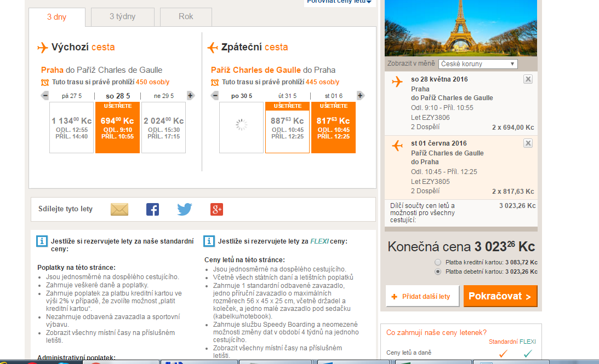599x364 pixels.
Task: Show later return dates with plus icon
Action: [360, 96]
